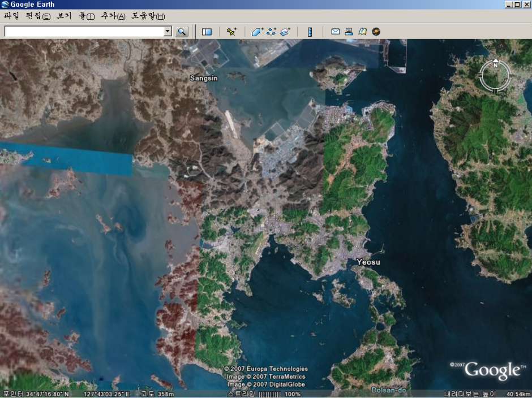Click the email envelope icon
This screenshot has height=398, width=532.
coord(335,32)
